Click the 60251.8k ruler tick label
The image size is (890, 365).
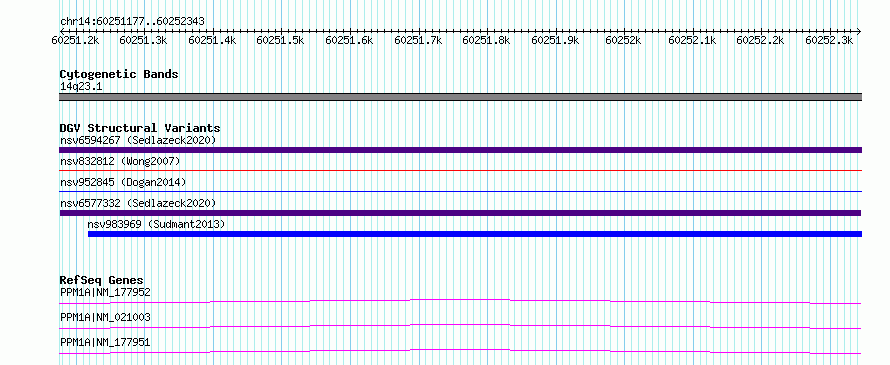coord(486,40)
